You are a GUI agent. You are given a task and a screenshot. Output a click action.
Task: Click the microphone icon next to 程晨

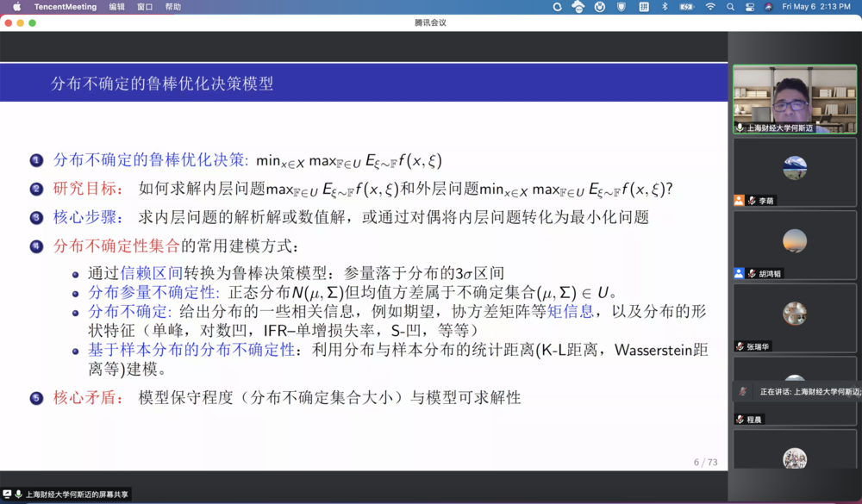pos(740,420)
